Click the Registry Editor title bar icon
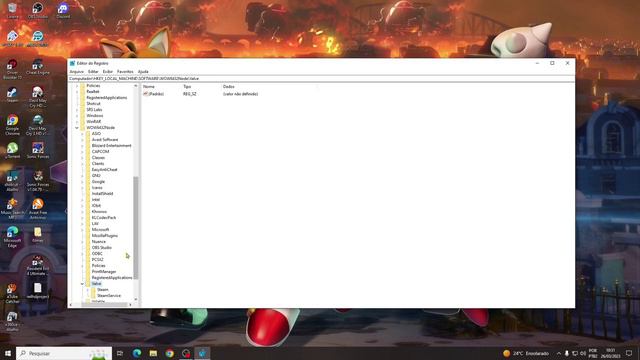The height and width of the screenshot is (360, 640). 72,63
